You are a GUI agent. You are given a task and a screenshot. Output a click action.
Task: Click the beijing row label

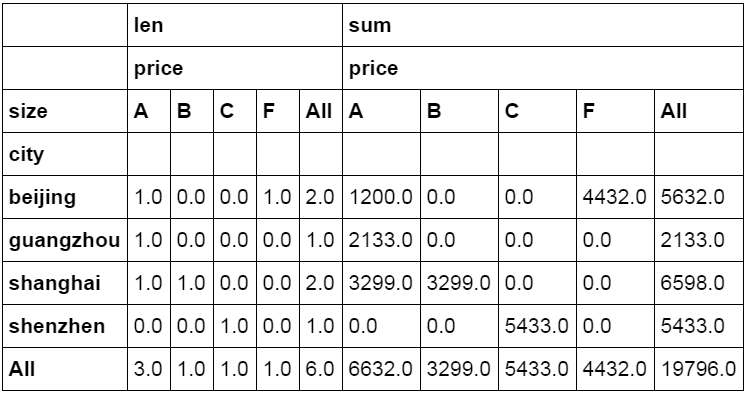coord(42,197)
